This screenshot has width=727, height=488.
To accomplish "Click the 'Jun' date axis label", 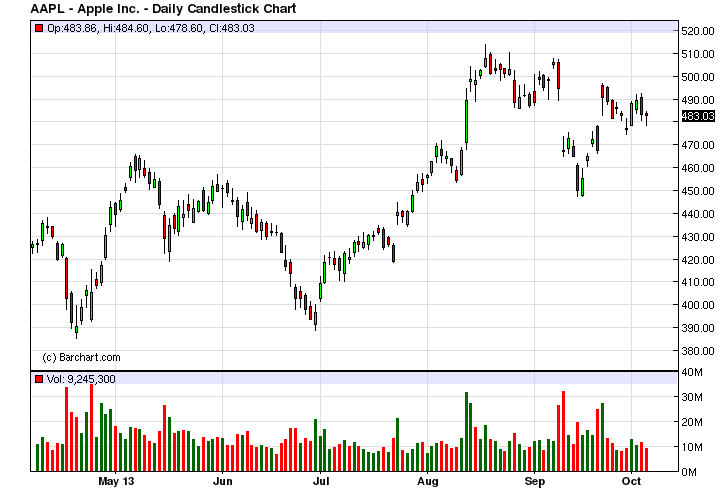I will pos(223,482).
